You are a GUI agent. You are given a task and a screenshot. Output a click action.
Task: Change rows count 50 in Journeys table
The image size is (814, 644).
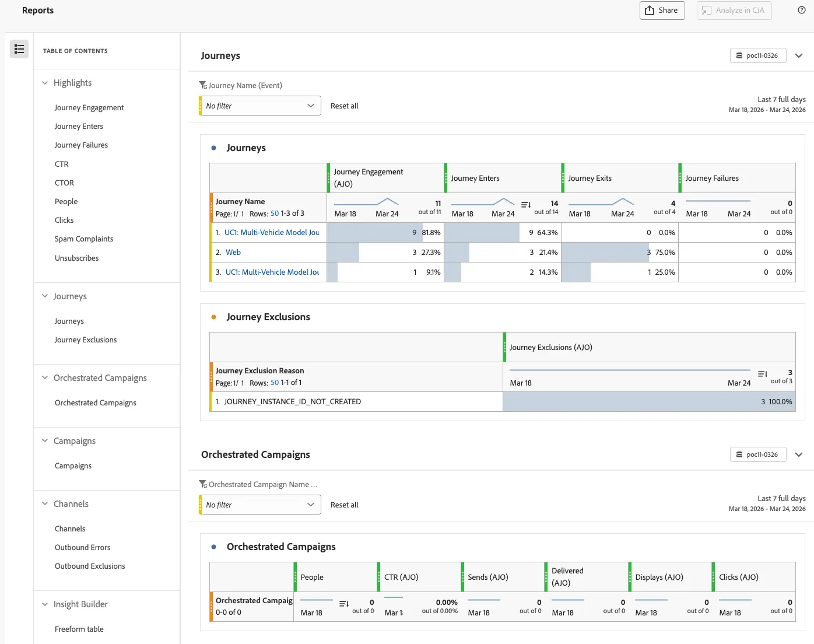[275, 213]
